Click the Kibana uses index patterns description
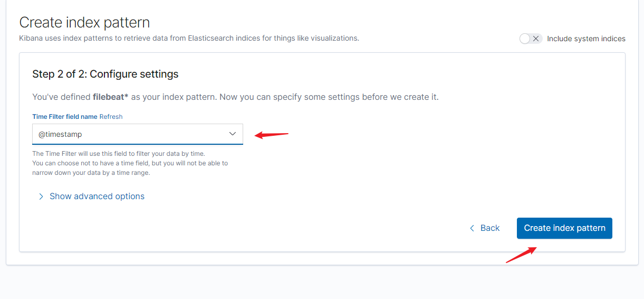 [189, 38]
